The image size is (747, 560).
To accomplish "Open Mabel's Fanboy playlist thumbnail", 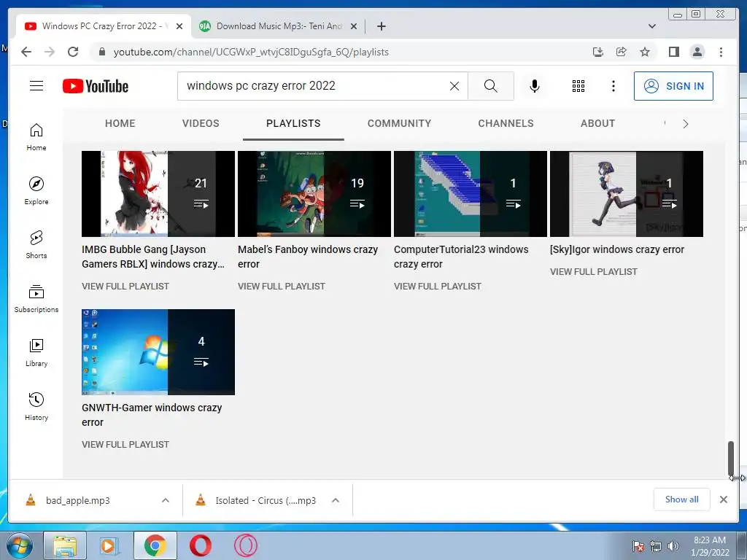I will (x=314, y=194).
